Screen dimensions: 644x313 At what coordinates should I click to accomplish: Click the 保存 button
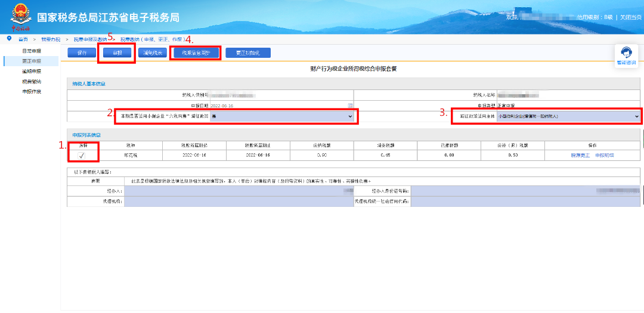point(82,53)
